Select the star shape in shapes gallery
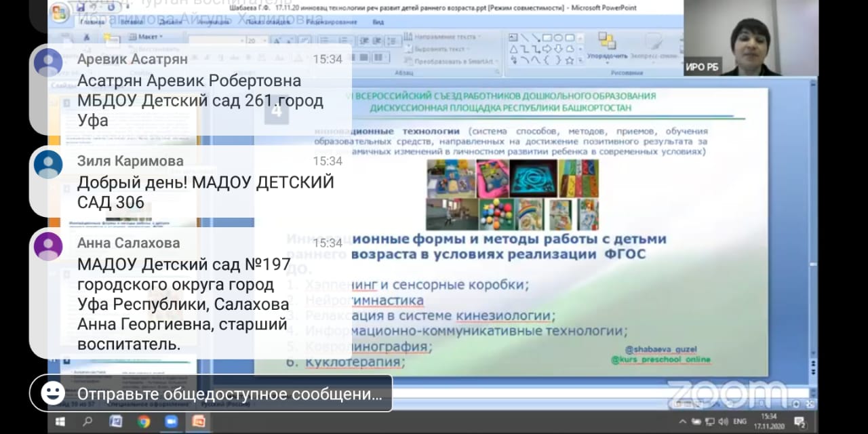This screenshot has width=868, height=434. [x=569, y=60]
